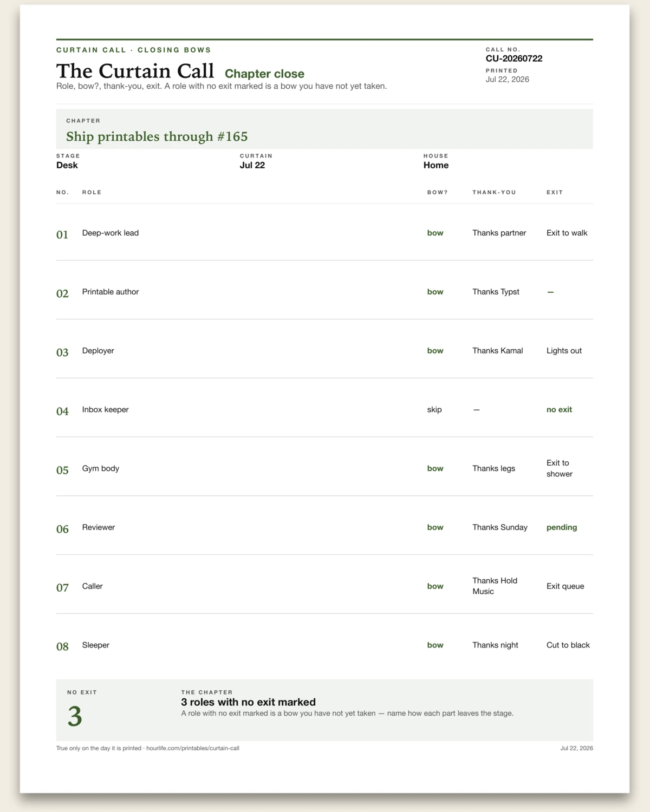Click Thanks Kamal in the Deployer row
Screen dimensions: 650x812
point(497,351)
